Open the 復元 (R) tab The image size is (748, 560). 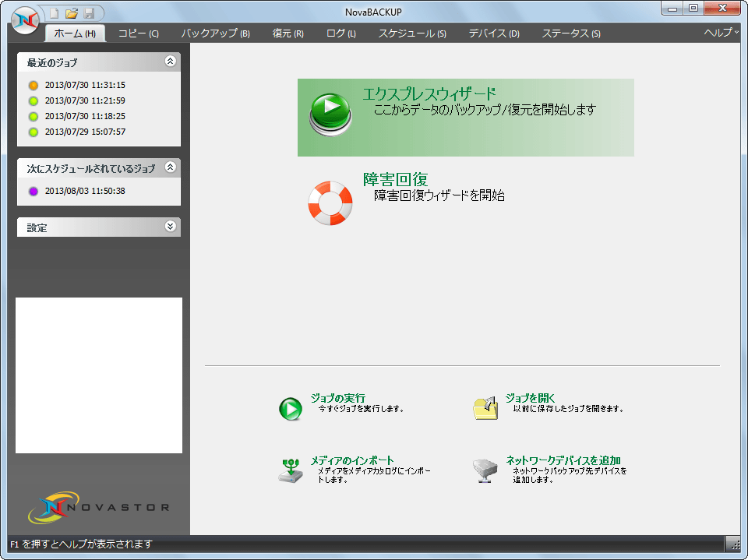[288, 33]
